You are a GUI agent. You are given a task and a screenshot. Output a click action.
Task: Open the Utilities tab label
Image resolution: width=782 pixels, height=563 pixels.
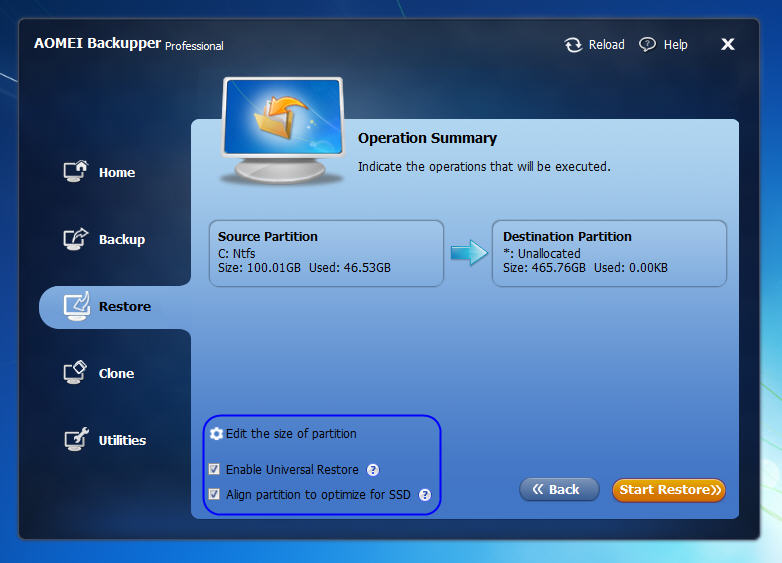tap(122, 440)
